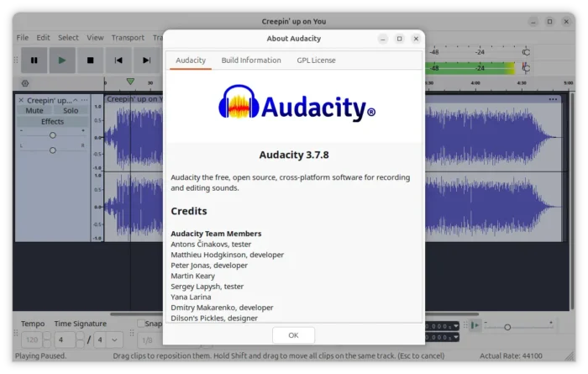Open the upper selection time format dropdown
Screen dimensions: 588x374
pyautogui.click(x=456, y=326)
